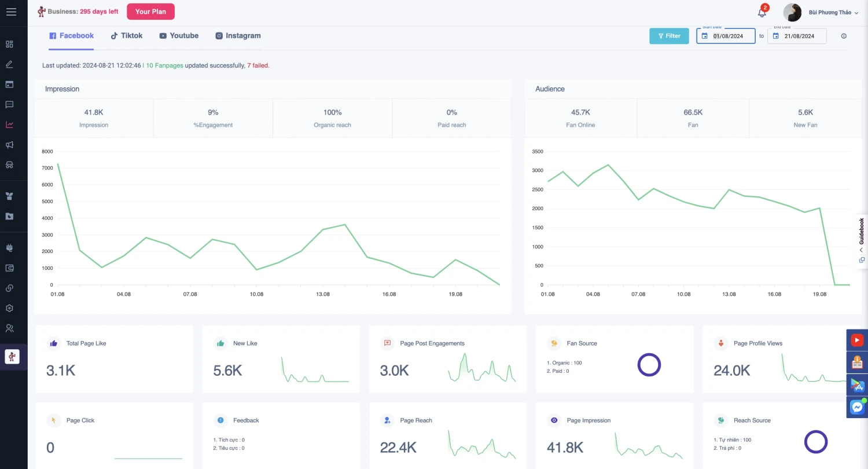Click the logo tile at sidebar bottom
Viewport: 868px width, 469px height.
click(12, 356)
